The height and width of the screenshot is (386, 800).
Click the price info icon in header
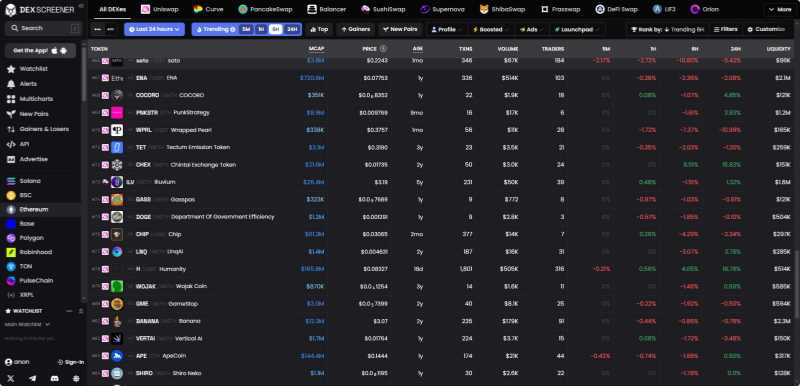pyautogui.click(x=383, y=49)
